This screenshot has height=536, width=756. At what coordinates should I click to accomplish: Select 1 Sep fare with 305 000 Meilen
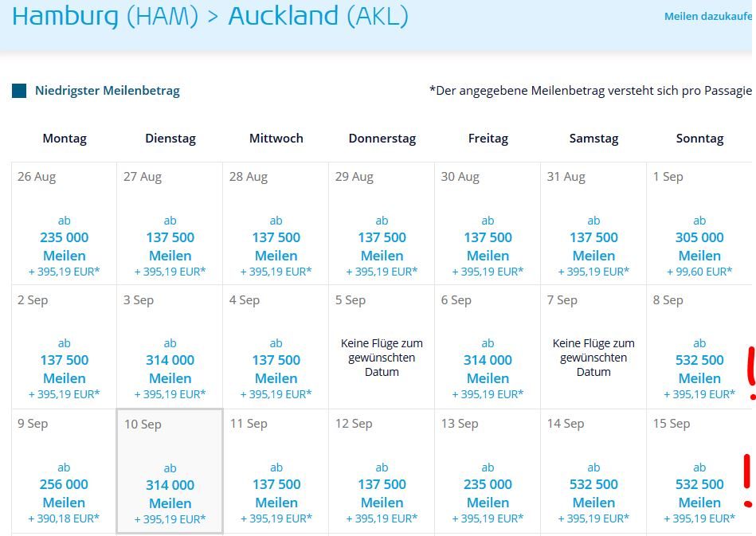(699, 224)
